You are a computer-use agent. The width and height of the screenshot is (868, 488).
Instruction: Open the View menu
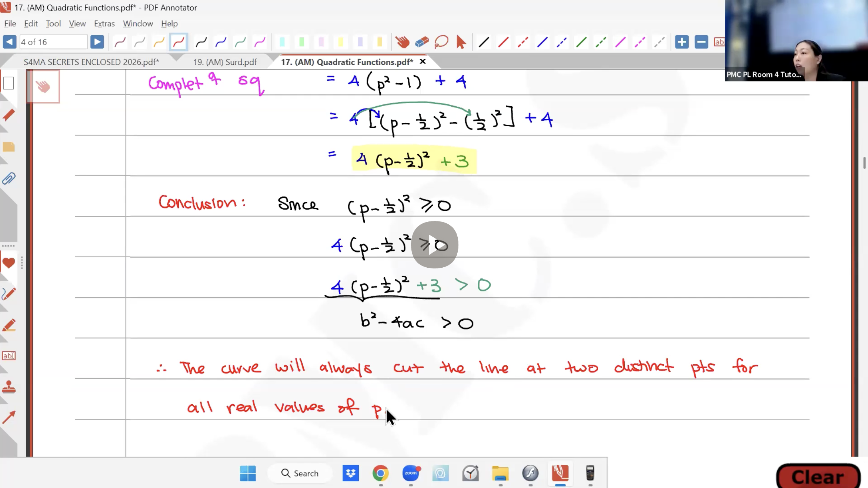point(77,23)
